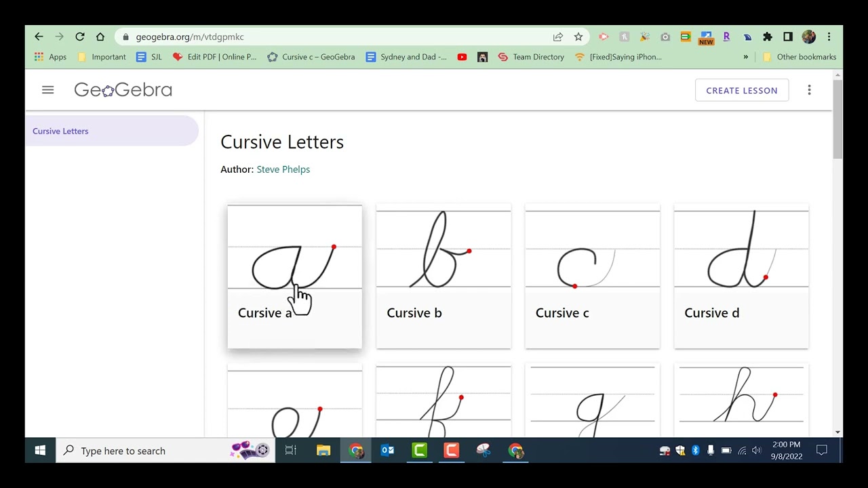The image size is (868, 488).
Task: Open orange Camtasia recorder taskbar icon
Action: coord(452,451)
